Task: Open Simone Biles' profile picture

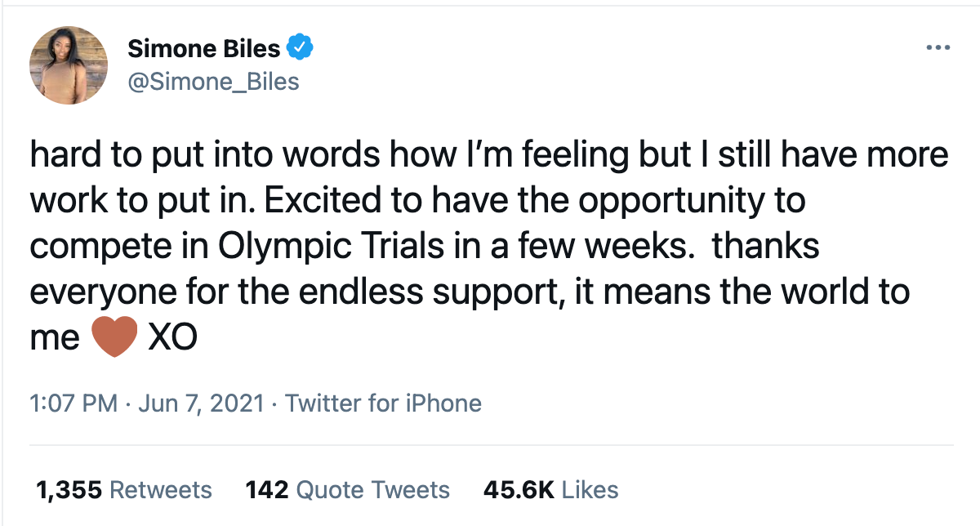Action: [x=69, y=65]
